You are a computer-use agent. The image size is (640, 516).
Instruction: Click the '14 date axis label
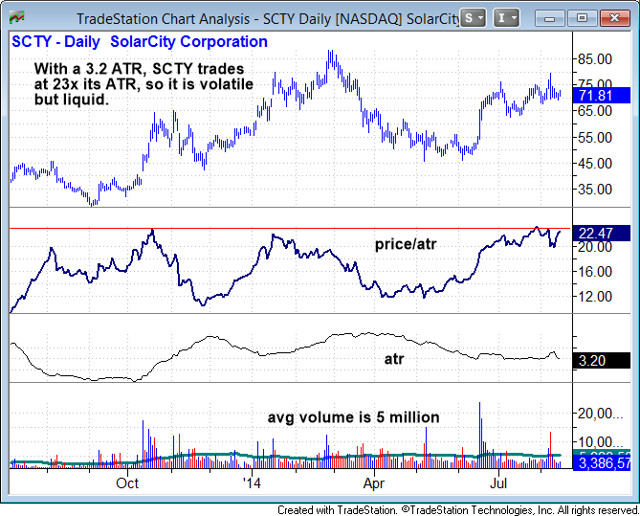(251, 483)
